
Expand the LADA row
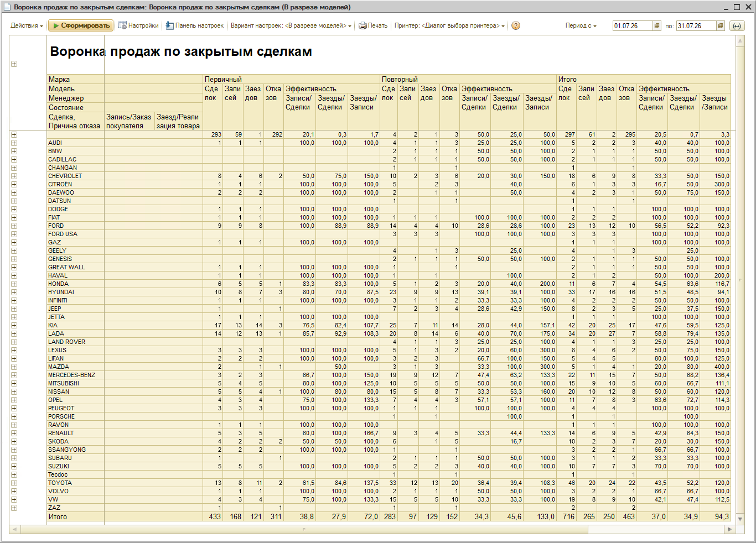click(x=14, y=333)
